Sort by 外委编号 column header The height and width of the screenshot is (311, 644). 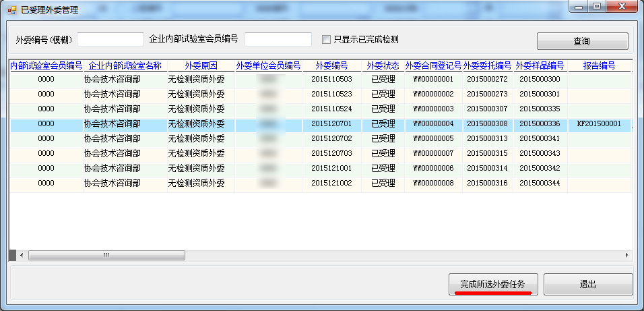click(x=331, y=65)
